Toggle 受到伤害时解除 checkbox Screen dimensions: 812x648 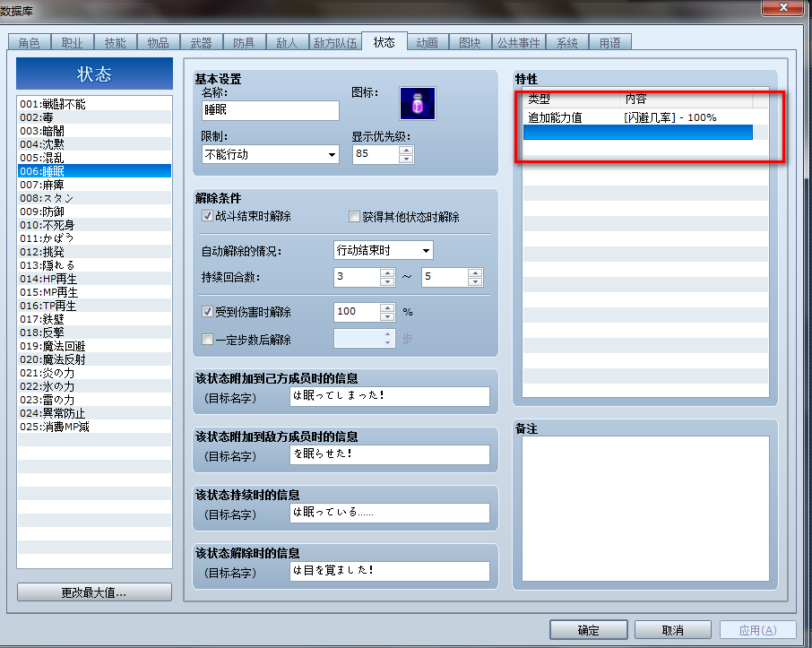[x=207, y=311]
